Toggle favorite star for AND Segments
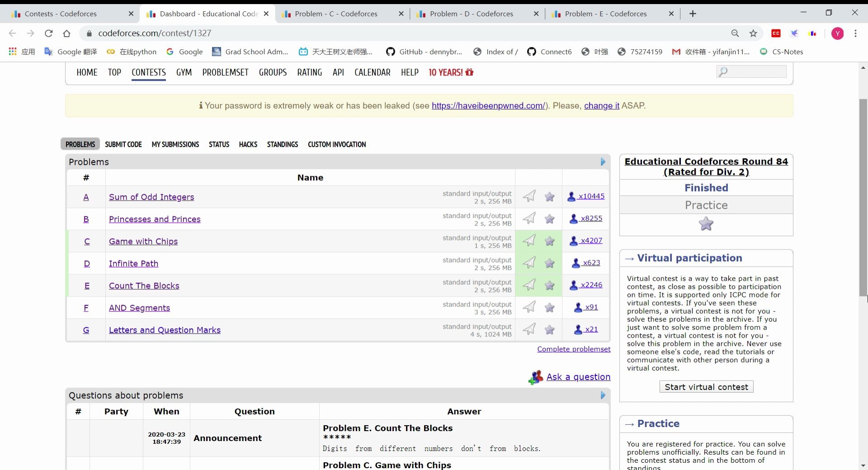Screen dimensions: 868x470 (550, 307)
